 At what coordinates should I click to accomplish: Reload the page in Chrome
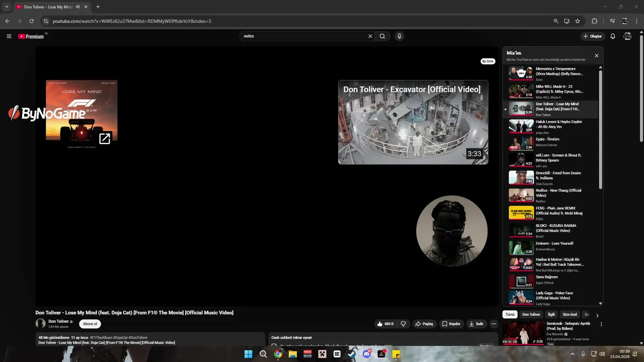[31, 21]
